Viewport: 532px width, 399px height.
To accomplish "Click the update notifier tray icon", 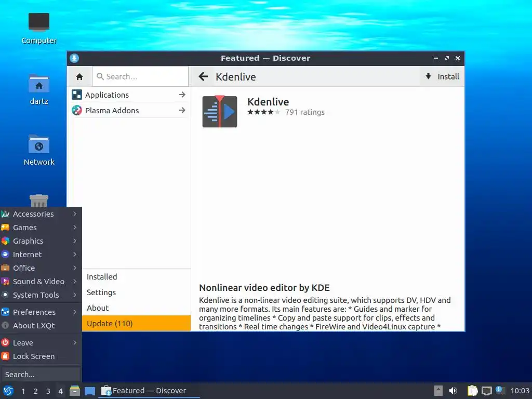I will 499,390.
